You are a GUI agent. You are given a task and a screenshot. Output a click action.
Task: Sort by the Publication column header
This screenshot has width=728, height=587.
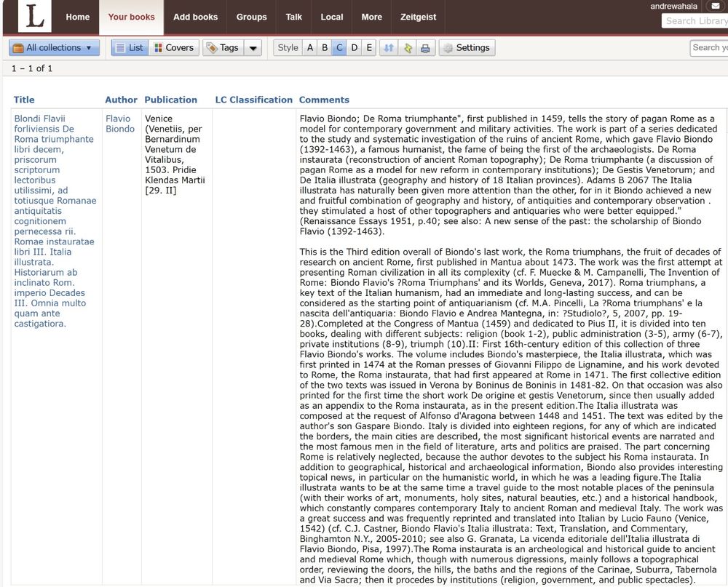pos(171,100)
